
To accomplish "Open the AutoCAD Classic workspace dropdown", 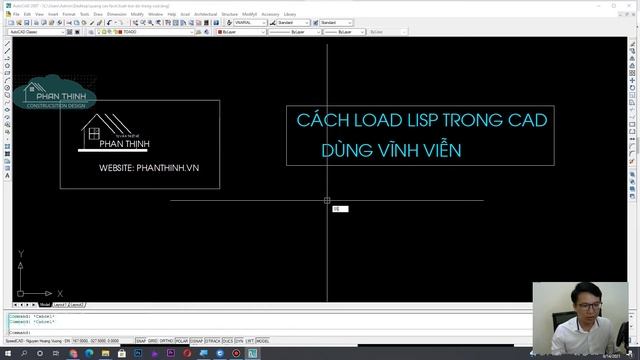I will (x=37, y=32).
